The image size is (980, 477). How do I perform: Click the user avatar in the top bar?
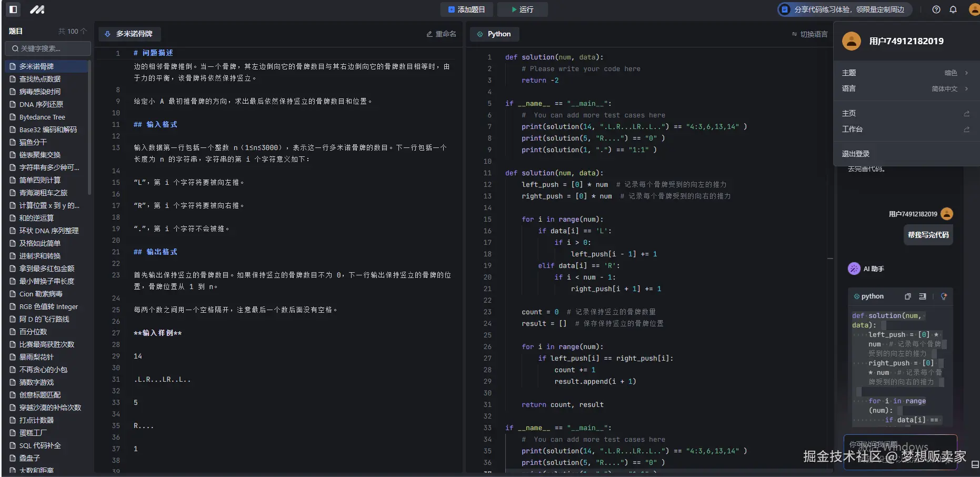974,9
